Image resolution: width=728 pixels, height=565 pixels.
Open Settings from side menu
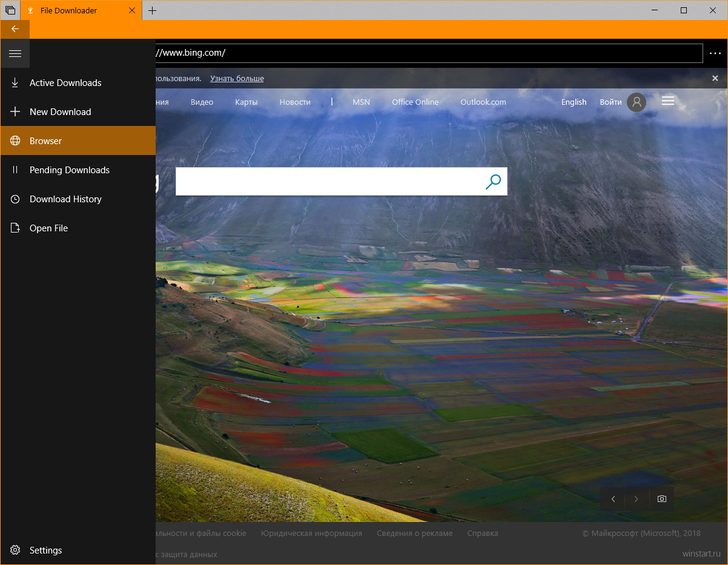pos(78,550)
